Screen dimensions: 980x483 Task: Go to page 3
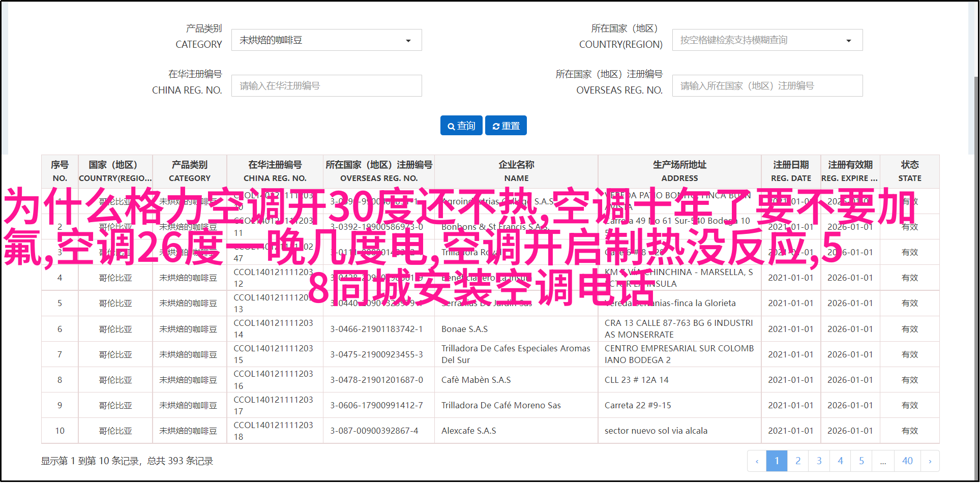819,461
